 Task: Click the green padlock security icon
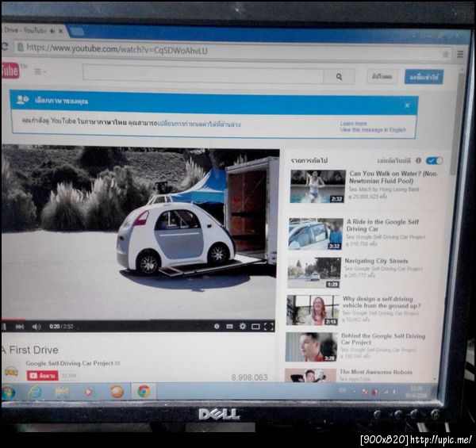point(20,47)
